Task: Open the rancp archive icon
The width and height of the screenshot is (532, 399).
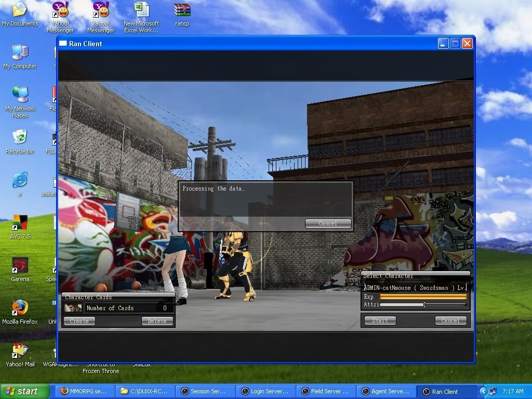Action: 182,10
